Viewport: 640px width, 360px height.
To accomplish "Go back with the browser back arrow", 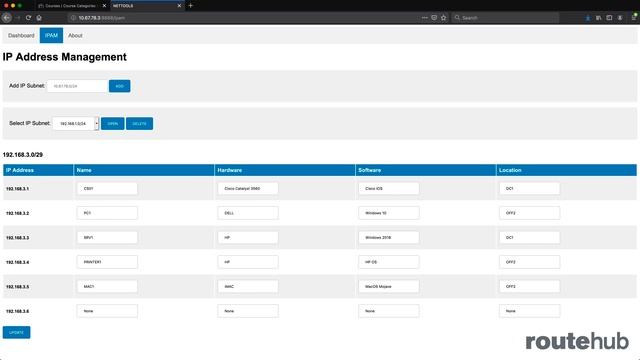I will pos(7,18).
